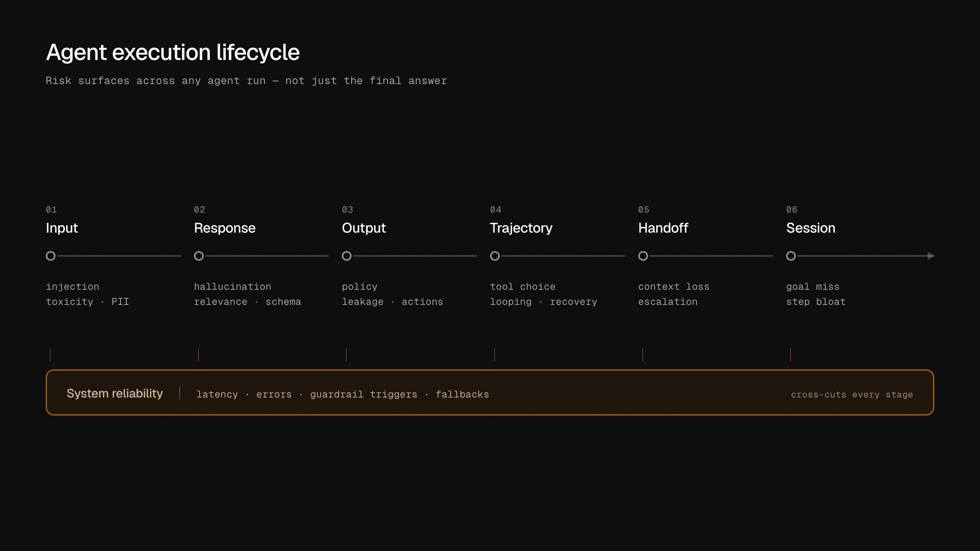Click the Session stage circle marker
Screen dimensions: 980x551
[791, 256]
